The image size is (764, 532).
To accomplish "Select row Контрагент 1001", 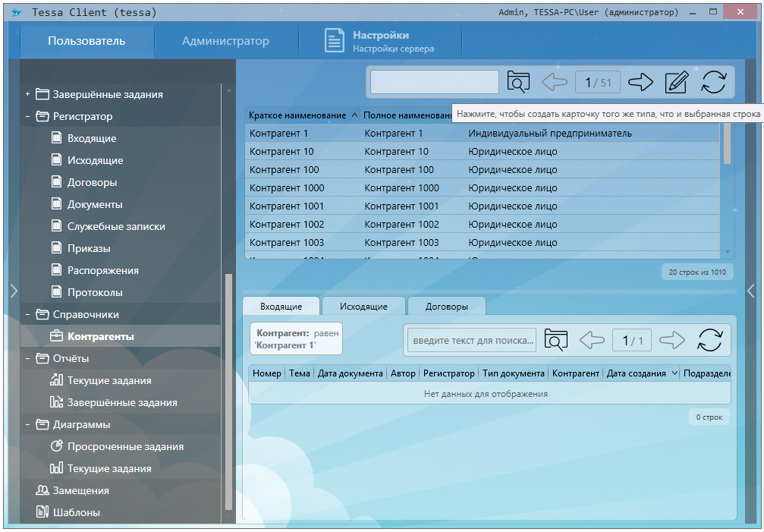I will pos(483,206).
